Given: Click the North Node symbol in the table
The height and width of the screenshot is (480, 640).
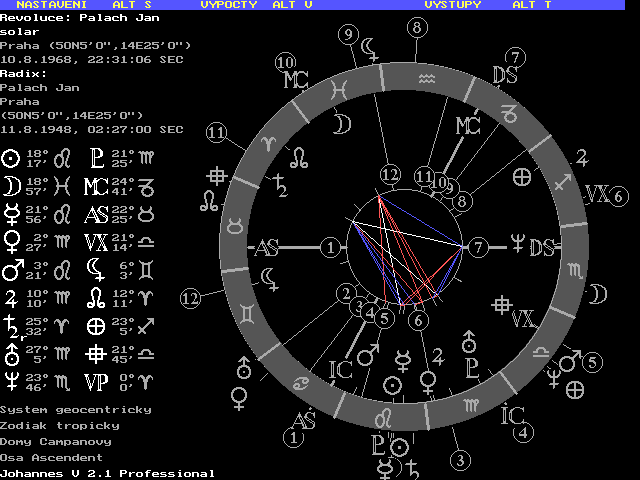Looking at the screenshot, I should coord(96,296).
